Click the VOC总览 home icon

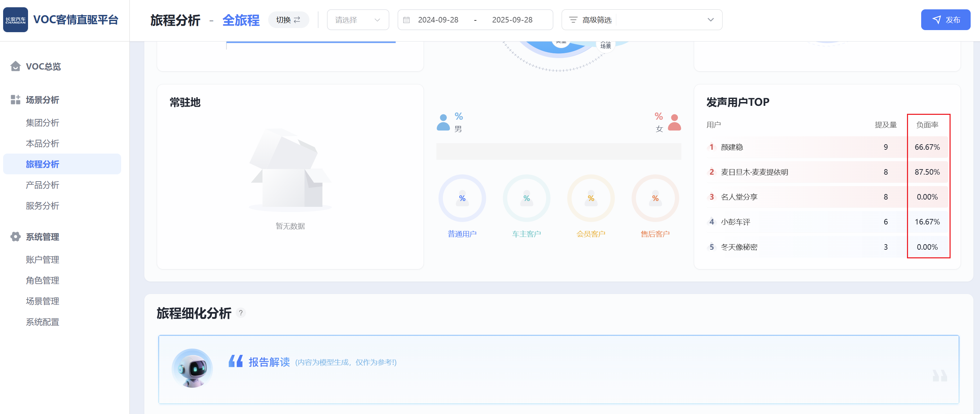pos(15,66)
